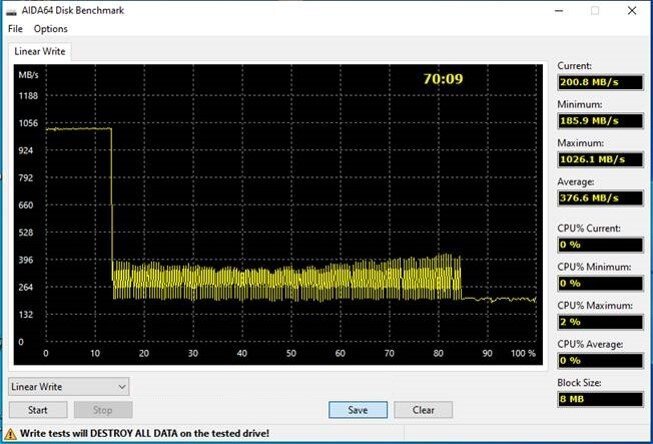Click the Clear button
Viewport: 653px width, 444px height.
coord(423,410)
